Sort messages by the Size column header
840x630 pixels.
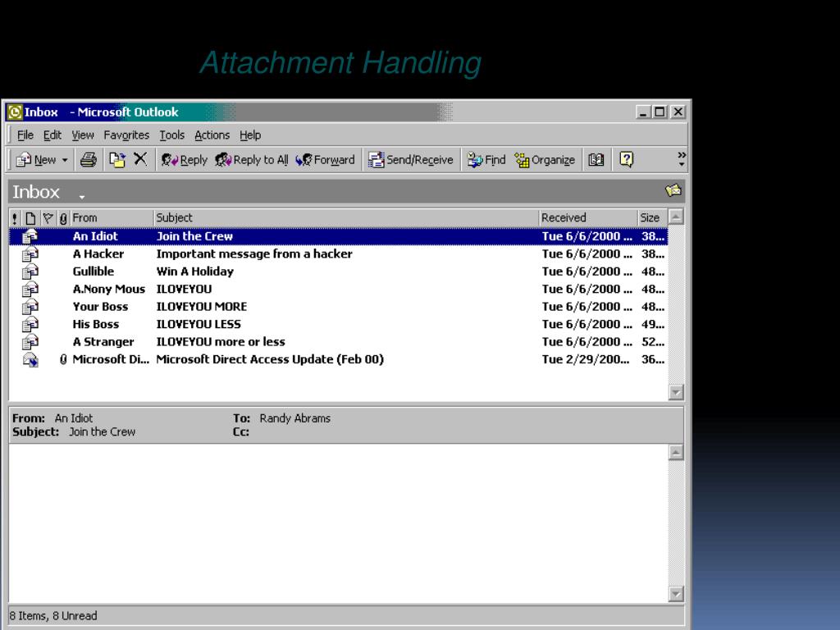pos(652,218)
